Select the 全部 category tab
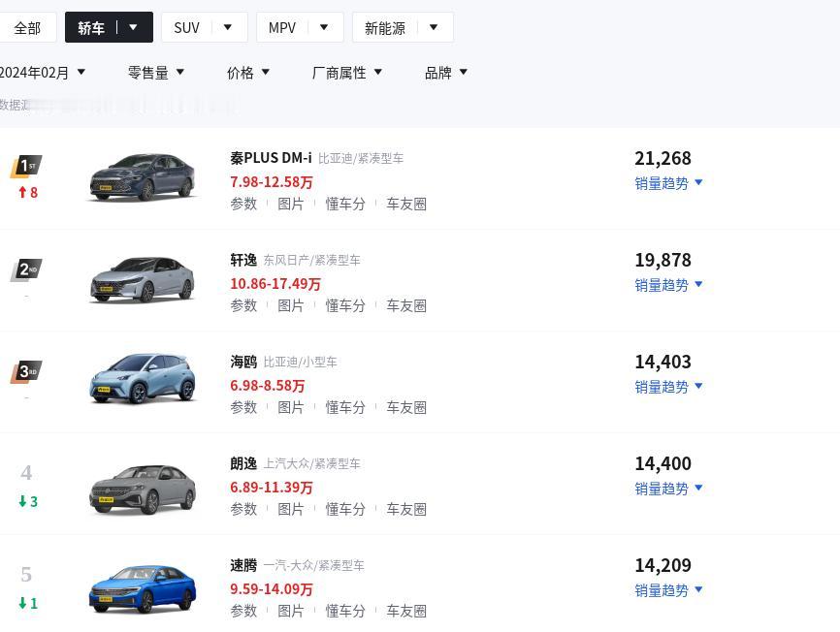The width and height of the screenshot is (840, 632). tap(27, 28)
